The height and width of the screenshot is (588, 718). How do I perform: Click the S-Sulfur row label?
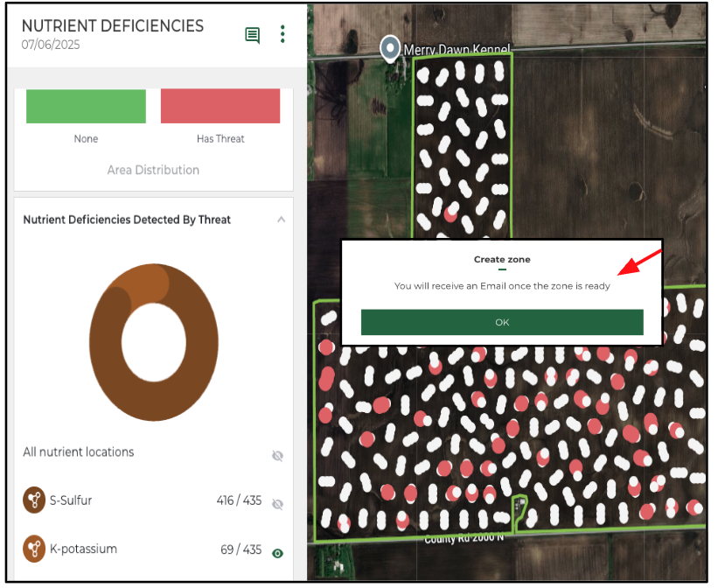pyautogui.click(x=71, y=500)
